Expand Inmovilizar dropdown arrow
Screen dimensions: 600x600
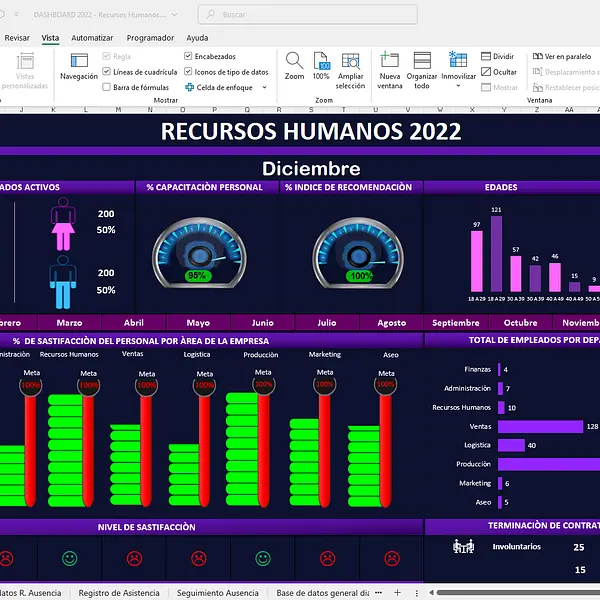pos(458,86)
